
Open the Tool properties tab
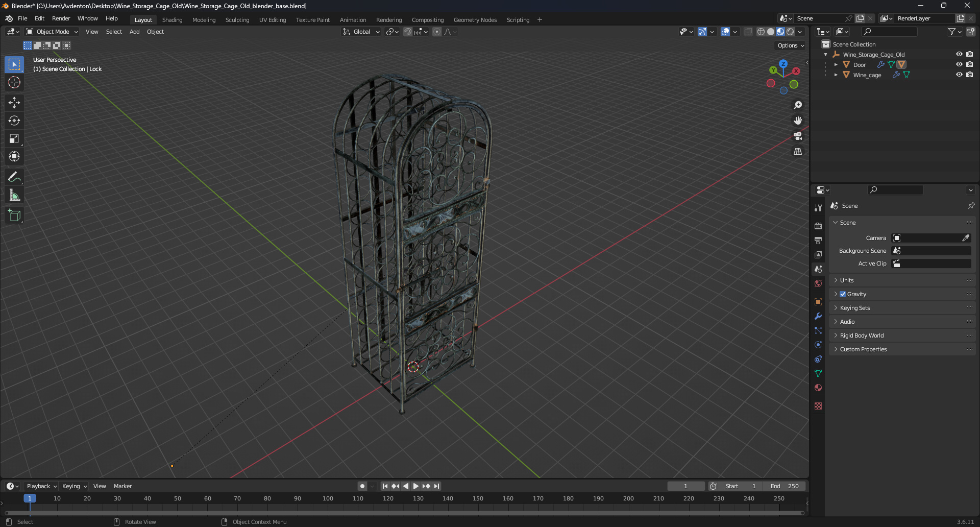818,208
